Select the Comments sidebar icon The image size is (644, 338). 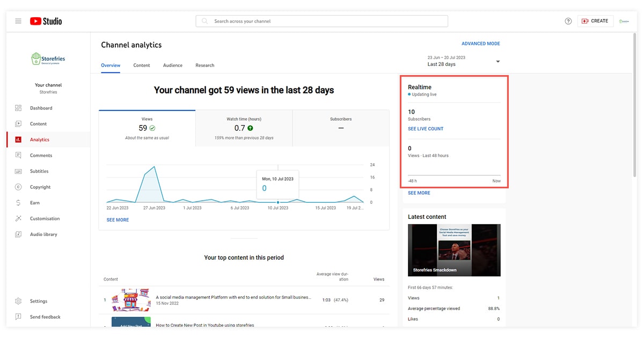coord(18,156)
